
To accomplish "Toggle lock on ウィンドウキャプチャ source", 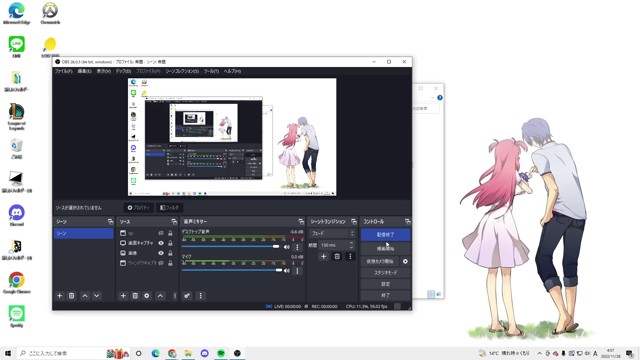I will 170,263.
